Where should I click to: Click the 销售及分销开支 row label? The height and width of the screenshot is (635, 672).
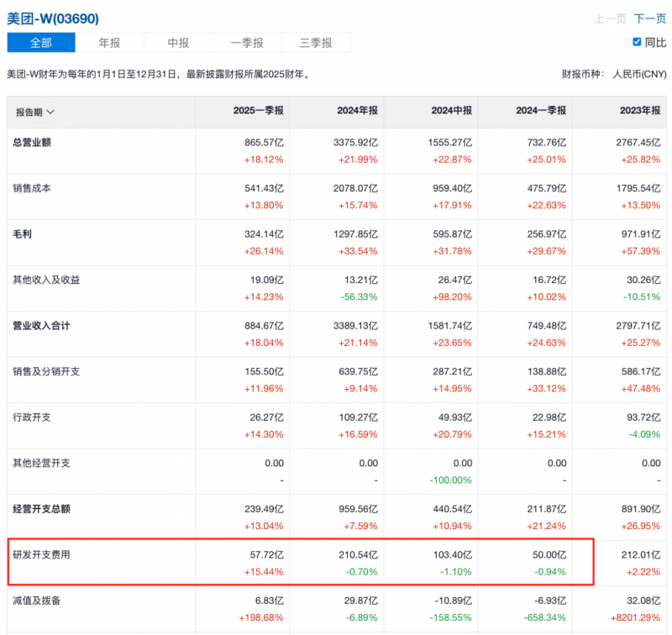46,371
